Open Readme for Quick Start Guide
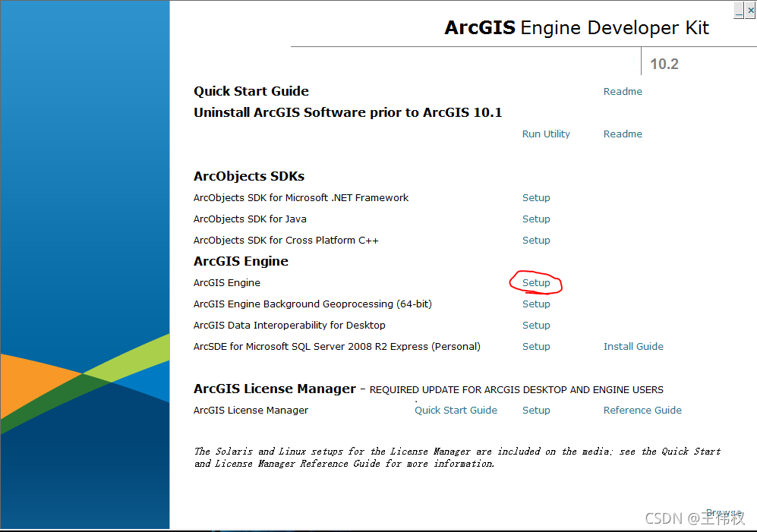The width and height of the screenshot is (757, 532). pos(623,92)
